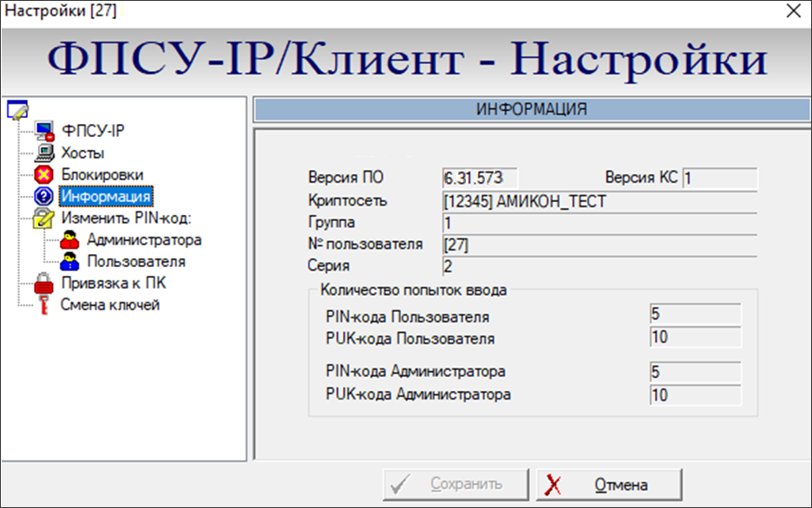Image resolution: width=812 pixels, height=508 pixels.
Task: Open PIN change for Администратора
Action: point(144,240)
